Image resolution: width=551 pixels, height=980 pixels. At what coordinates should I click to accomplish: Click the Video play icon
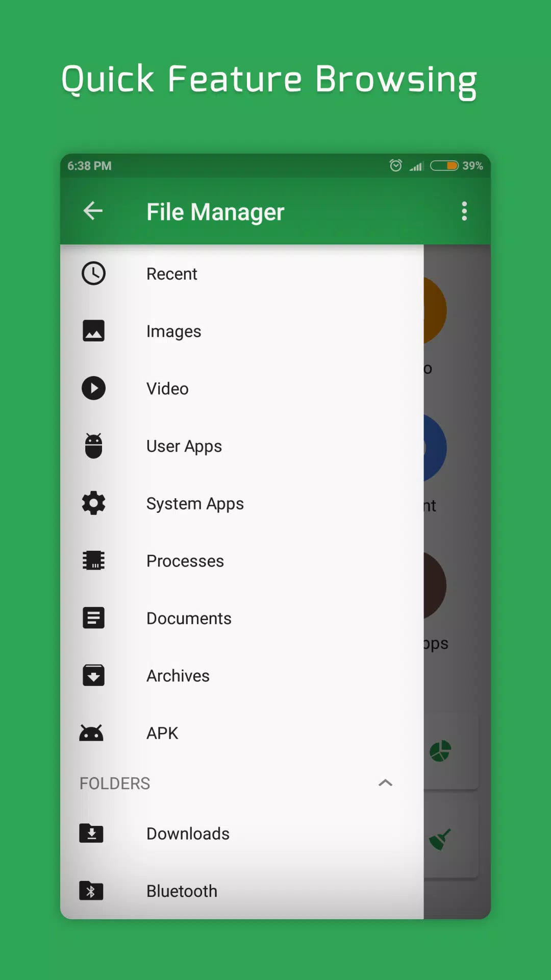93,388
